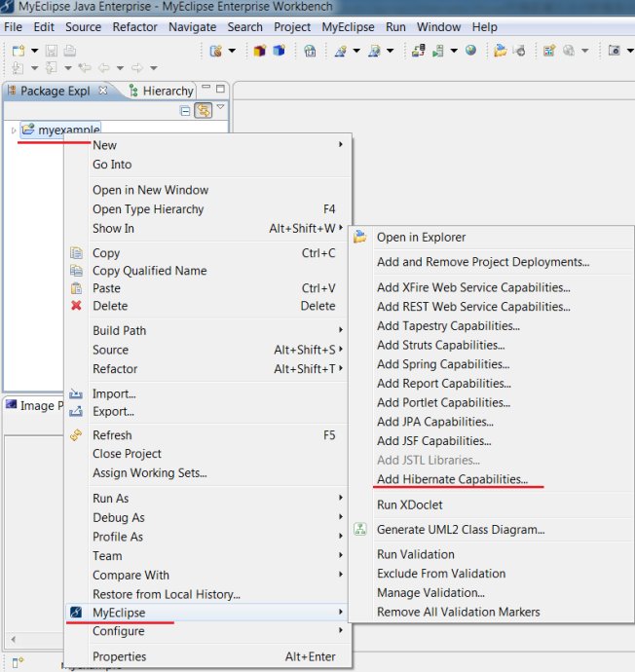Click Paste in the context menu
Viewport: 635px width, 672px height.
[207, 288]
